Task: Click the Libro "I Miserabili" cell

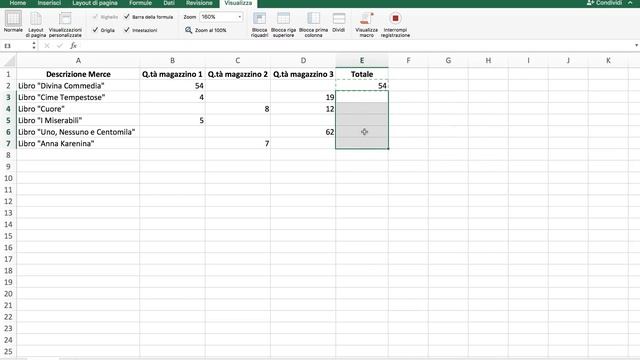Action: point(78,120)
